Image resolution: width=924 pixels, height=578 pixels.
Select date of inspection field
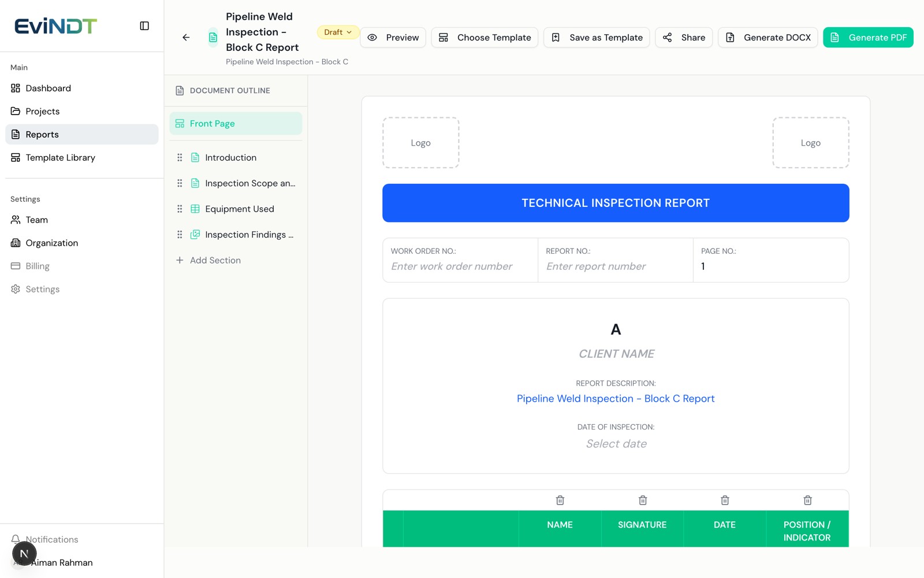click(x=616, y=444)
